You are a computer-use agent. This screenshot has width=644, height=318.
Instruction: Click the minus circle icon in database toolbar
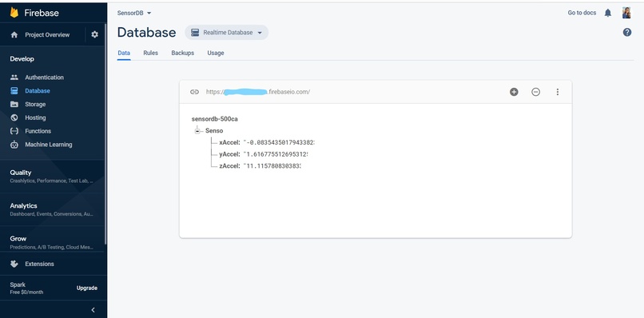pyautogui.click(x=535, y=92)
